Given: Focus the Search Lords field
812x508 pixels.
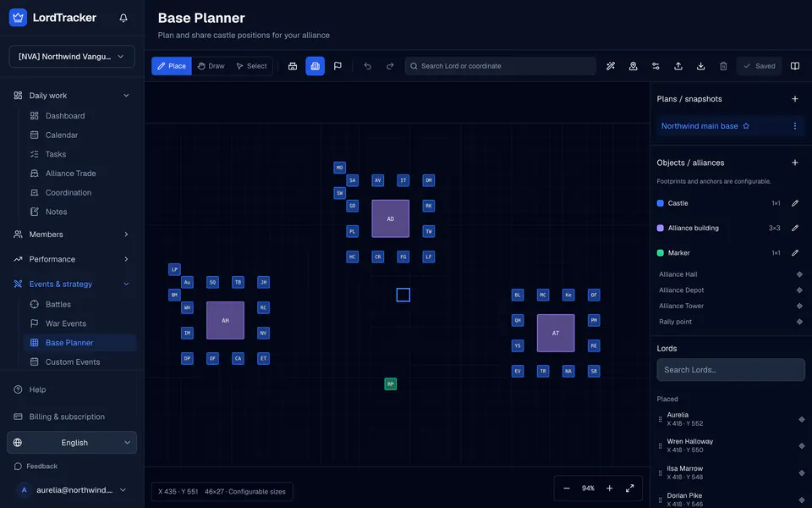Looking at the screenshot, I should coord(731,370).
